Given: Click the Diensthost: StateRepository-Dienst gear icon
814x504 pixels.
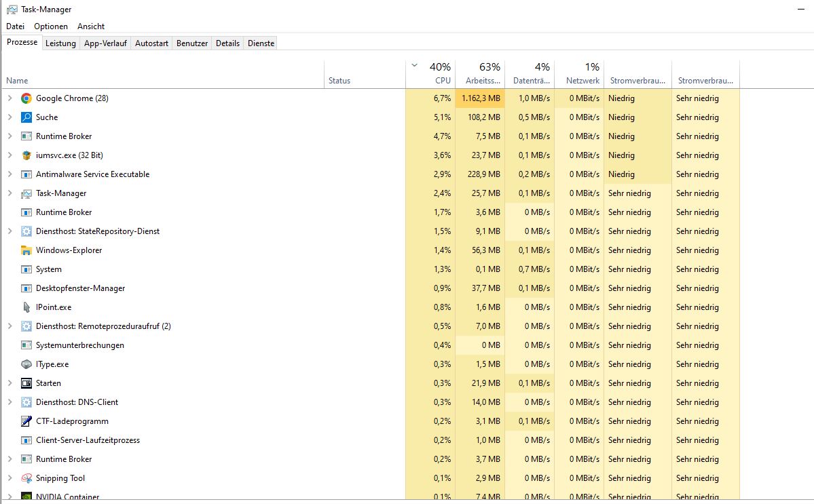Looking at the screenshot, I should 26,231.
